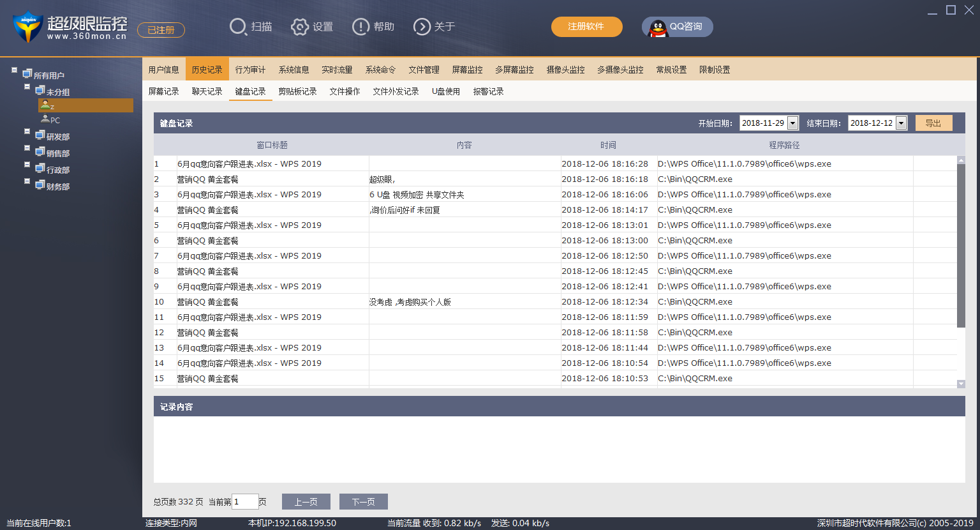
Task: Select the PC user entry
Action: [x=54, y=120]
